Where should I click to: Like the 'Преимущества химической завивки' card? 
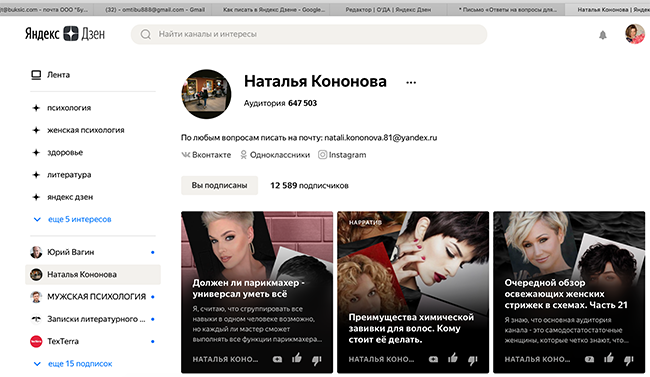click(453, 358)
